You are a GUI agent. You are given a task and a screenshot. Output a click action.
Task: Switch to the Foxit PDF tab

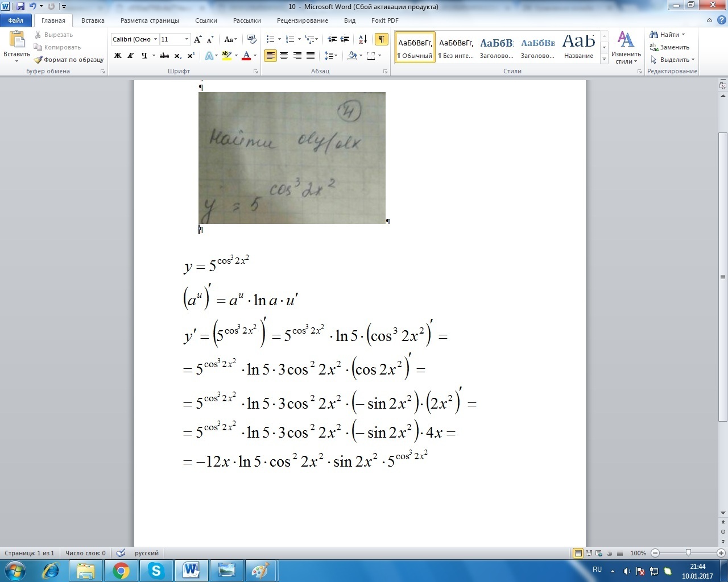pyautogui.click(x=385, y=20)
